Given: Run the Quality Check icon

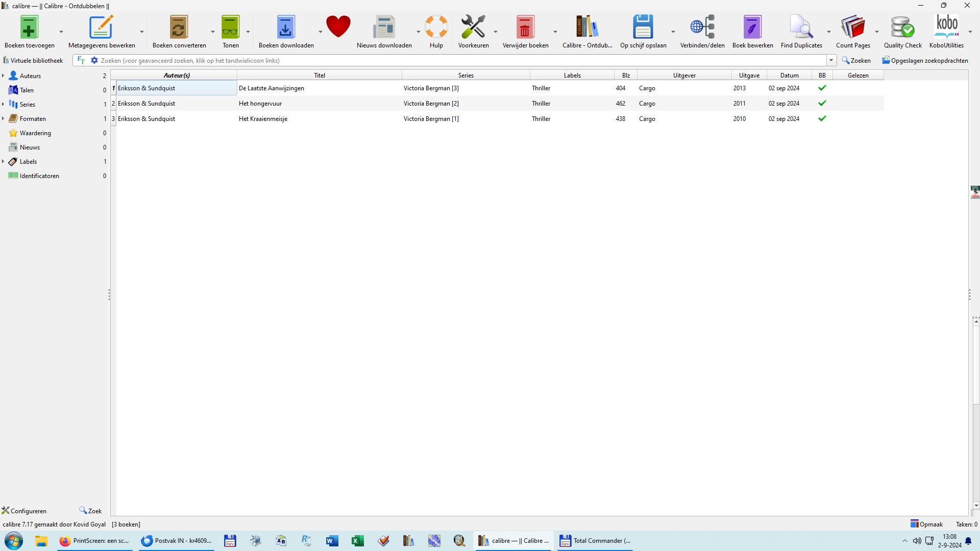Looking at the screenshot, I should click(x=902, y=28).
